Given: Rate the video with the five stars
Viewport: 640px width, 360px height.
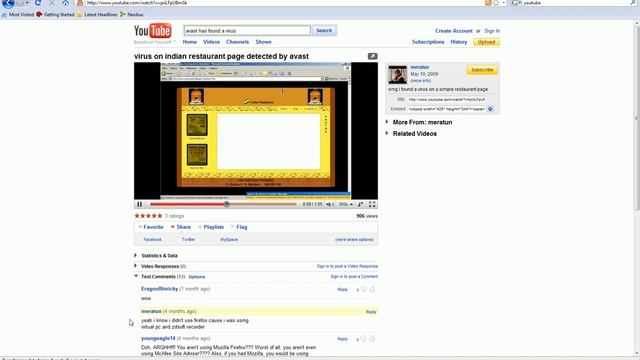Looking at the screenshot, I should [148, 216].
